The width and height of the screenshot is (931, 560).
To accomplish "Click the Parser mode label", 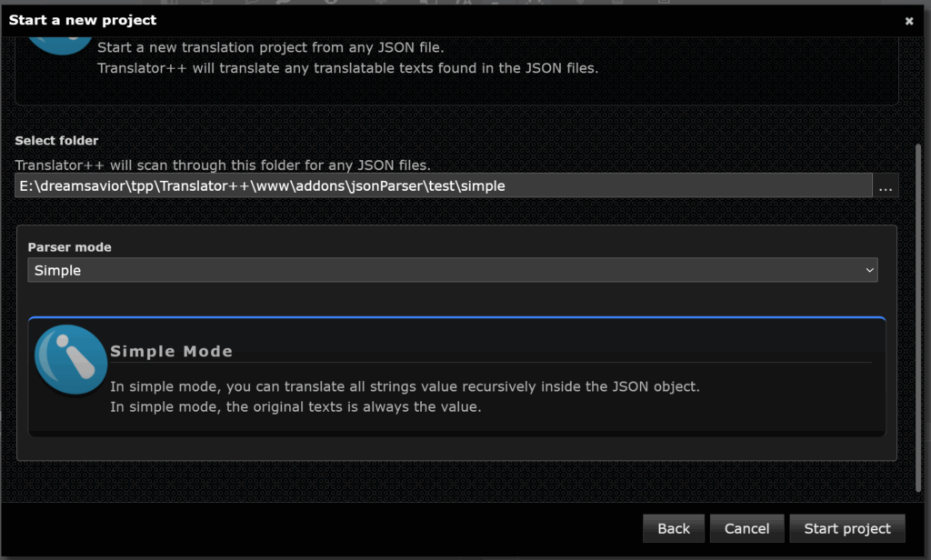I will click(69, 247).
